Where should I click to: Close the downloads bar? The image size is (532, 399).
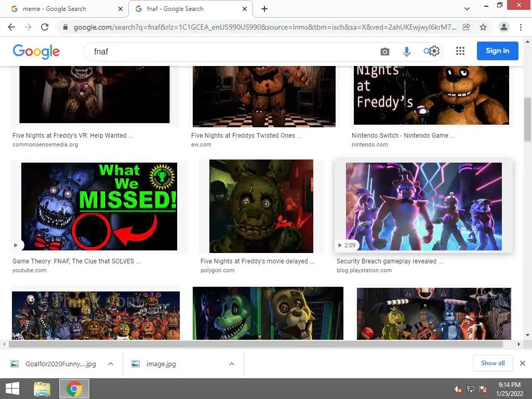[x=523, y=363]
